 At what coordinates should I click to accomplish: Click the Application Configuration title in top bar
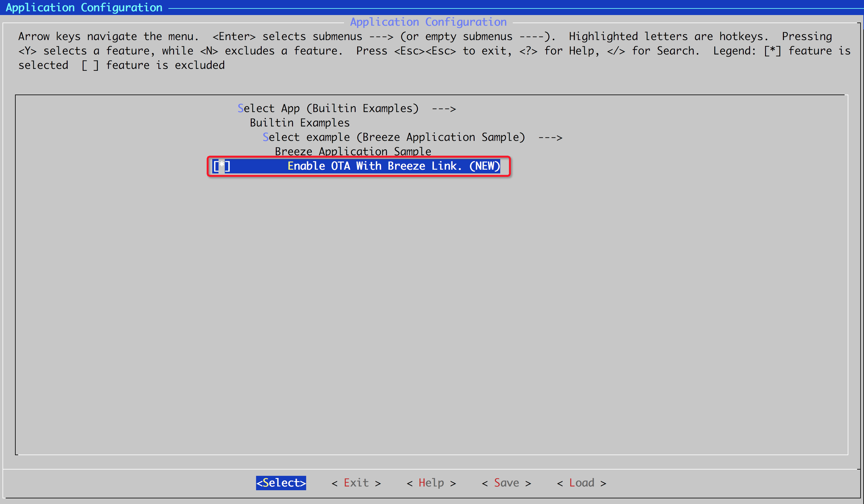pyautogui.click(x=84, y=8)
